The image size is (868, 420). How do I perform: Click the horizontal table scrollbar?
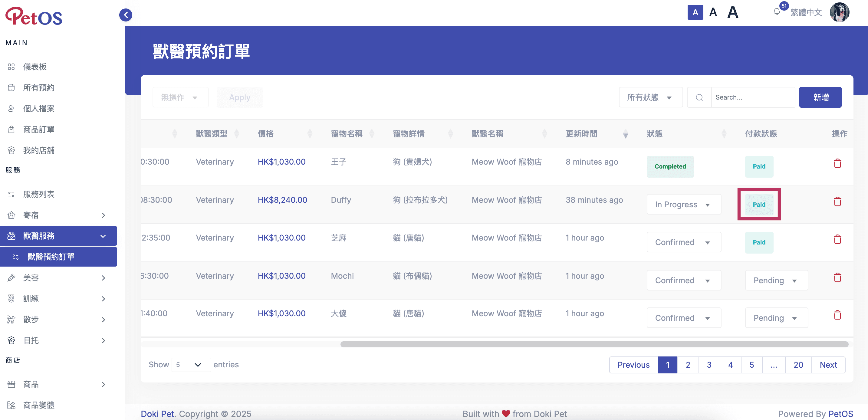coord(594,344)
